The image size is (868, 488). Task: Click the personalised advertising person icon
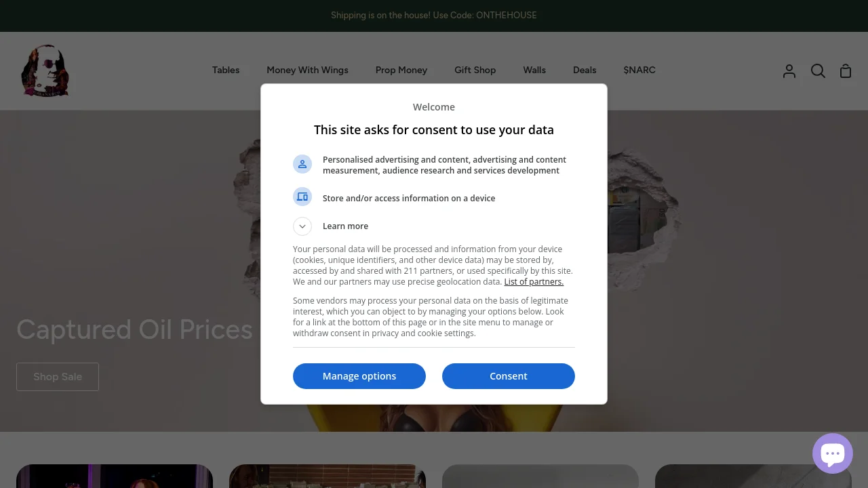[x=302, y=164]
